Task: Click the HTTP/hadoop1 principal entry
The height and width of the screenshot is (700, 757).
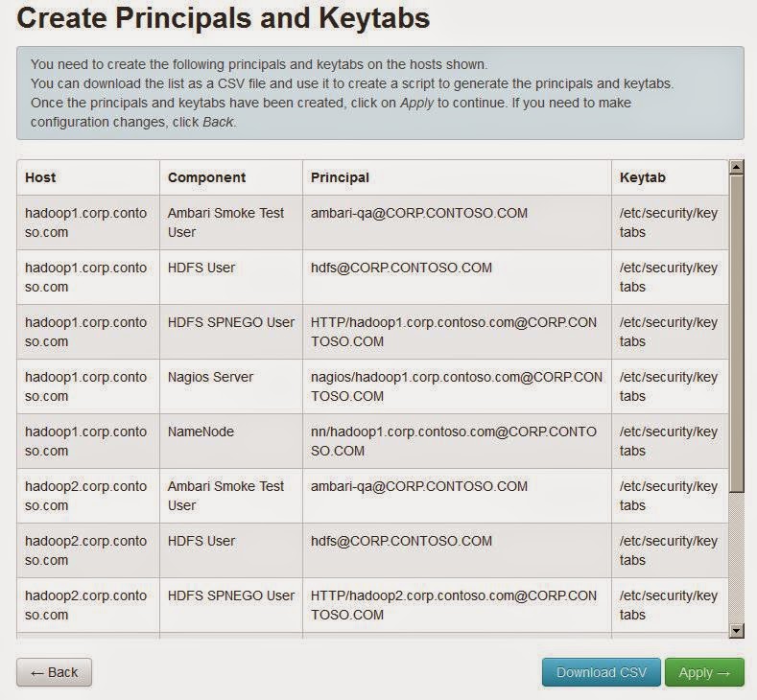Action: [453, 332]
